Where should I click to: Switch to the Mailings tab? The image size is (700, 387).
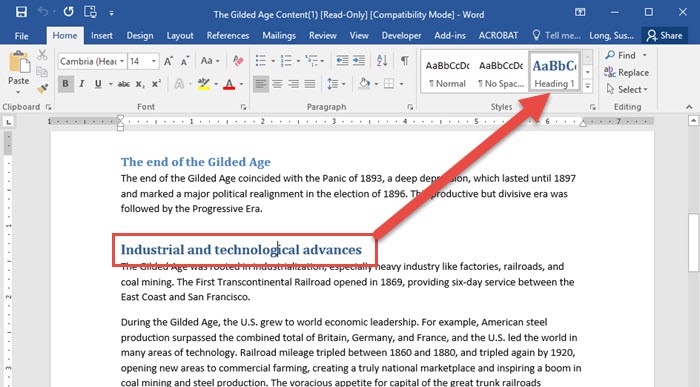point(279,36)
